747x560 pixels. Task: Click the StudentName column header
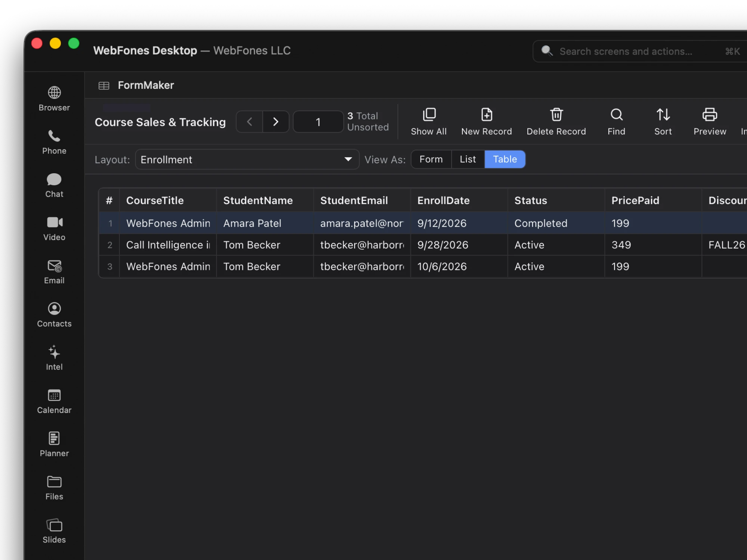[265, 200]
